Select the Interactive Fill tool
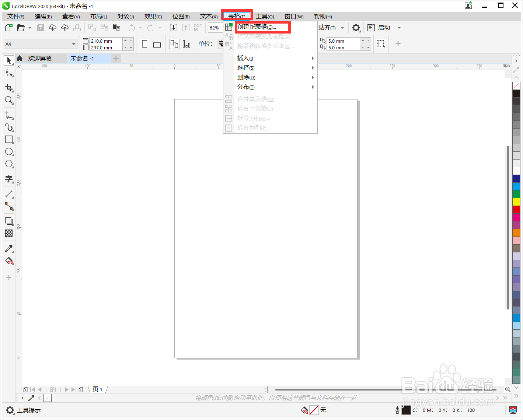Viewport: 523px width, 420px height. (x=9, y=261)
